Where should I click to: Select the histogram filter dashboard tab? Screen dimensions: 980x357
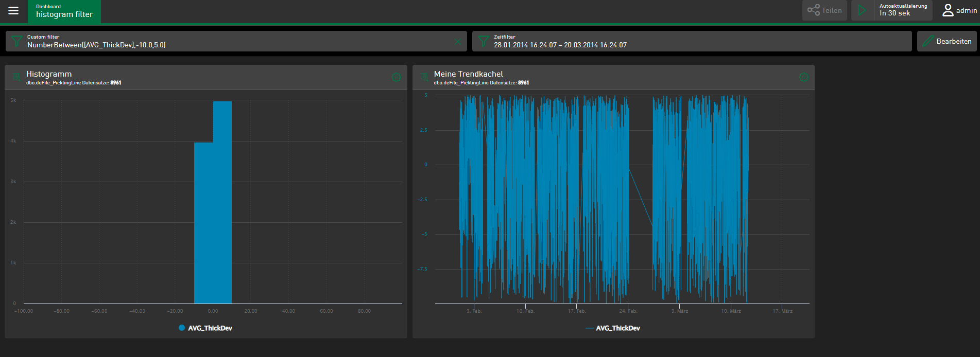point(64,11)
